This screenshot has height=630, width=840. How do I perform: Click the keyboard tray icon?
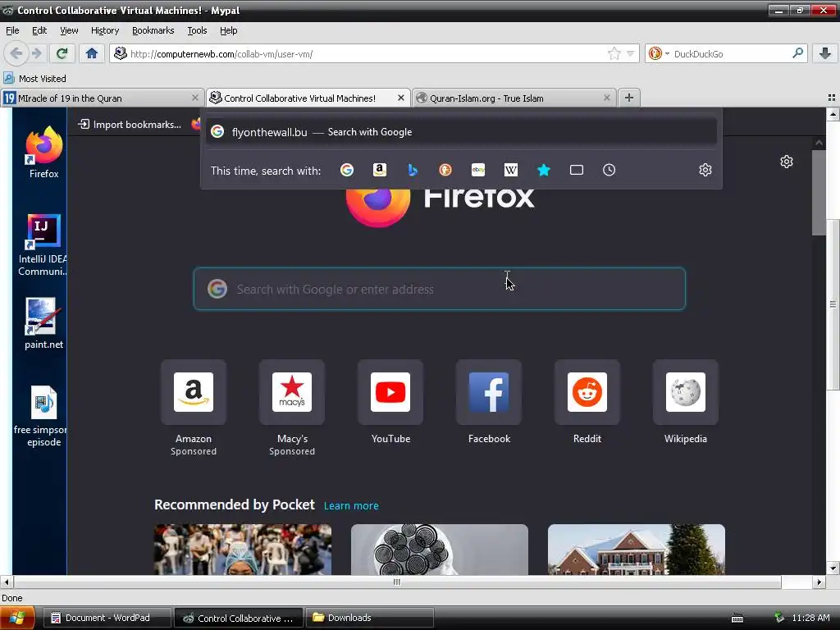(x=737, y=619)
